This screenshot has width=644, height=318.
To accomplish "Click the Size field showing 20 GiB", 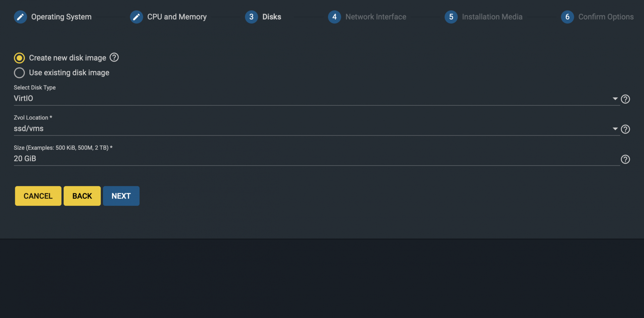I will 317,158.
